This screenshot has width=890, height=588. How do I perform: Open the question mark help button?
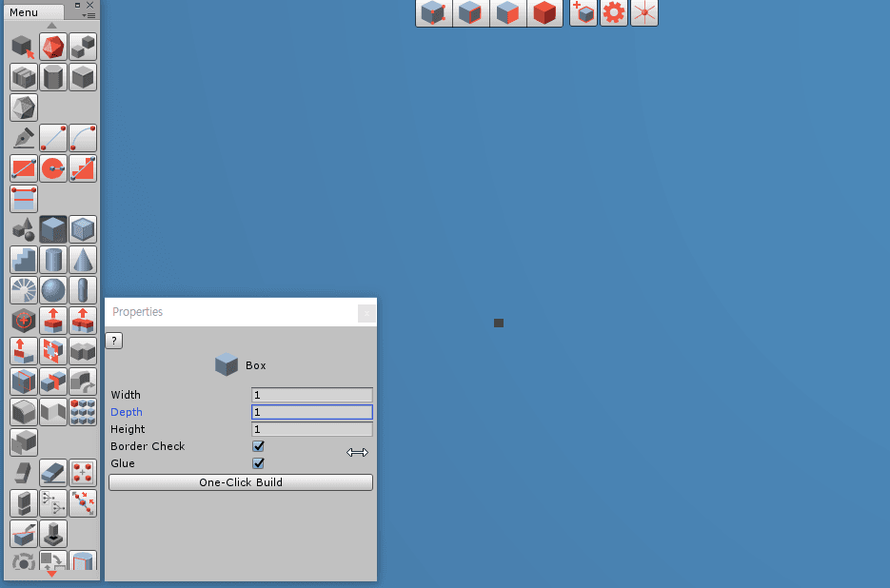coord(114,341)
